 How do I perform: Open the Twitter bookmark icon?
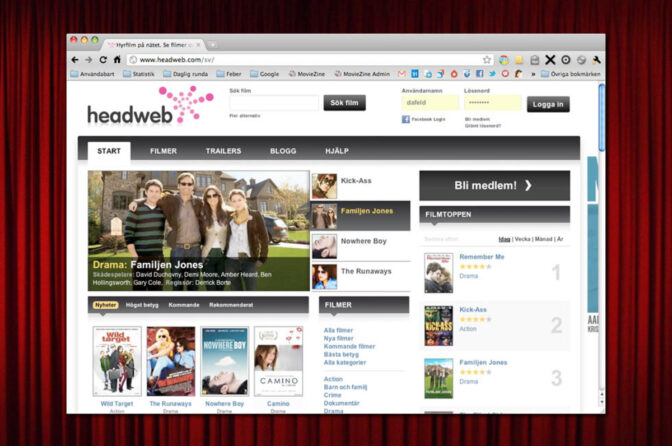coord(492,74)
